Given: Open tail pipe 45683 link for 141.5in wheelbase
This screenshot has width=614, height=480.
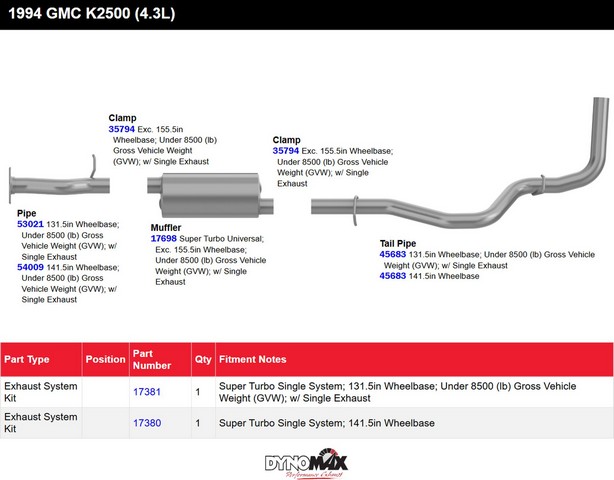Looking at the screenshot, I should pos(393,276).
